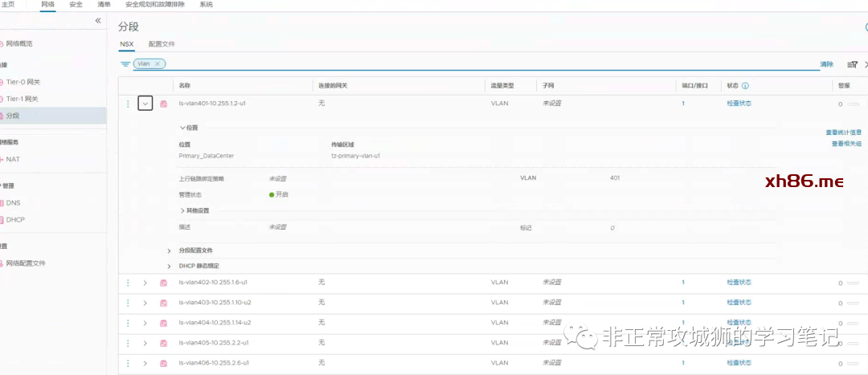The height and width of the screenshot is (375, 868).
Task: Expand the 其他设置 section
Action: tap(182, 210)
